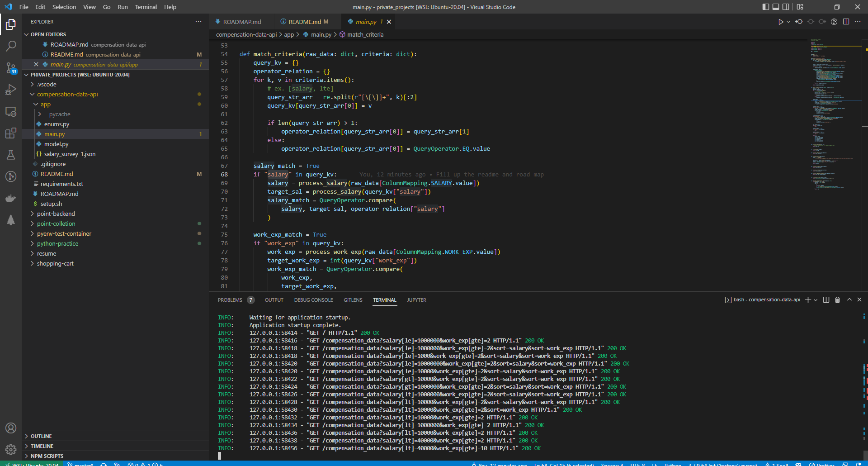Split the terminal pane
Screen dimensions: 868x466
(826, 300)
